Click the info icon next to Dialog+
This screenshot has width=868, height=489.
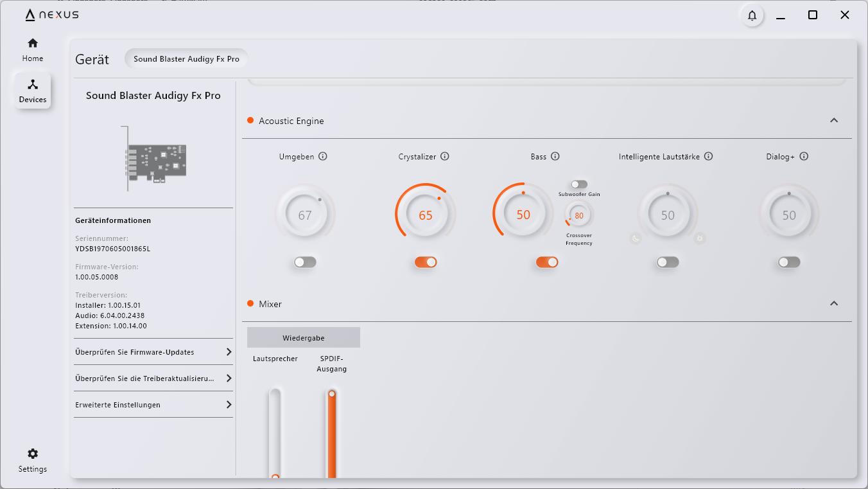(804, 156)
